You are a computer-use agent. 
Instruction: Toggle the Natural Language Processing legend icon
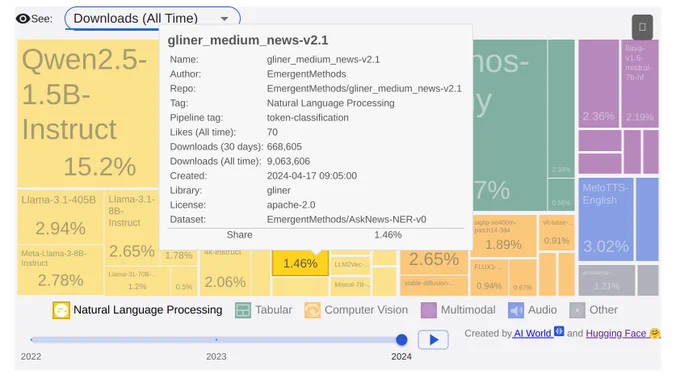[61, 310]
